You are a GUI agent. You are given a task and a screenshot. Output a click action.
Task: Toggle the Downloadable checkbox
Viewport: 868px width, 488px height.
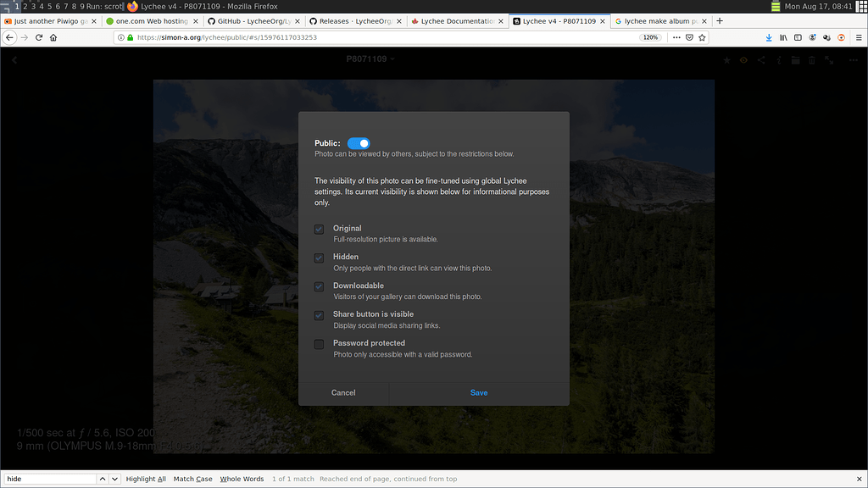(320, 286)
